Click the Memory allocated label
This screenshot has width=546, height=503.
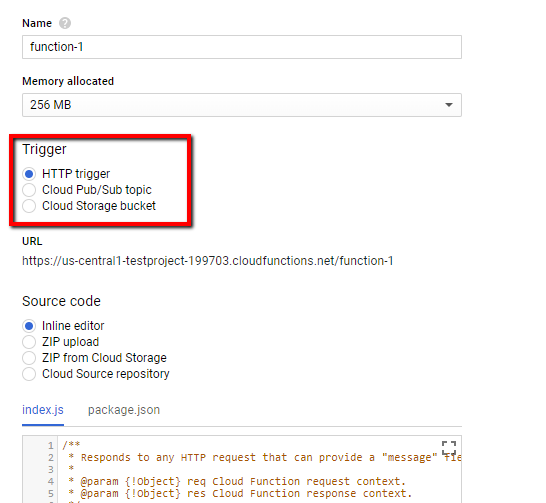click(x=68, y=81)
